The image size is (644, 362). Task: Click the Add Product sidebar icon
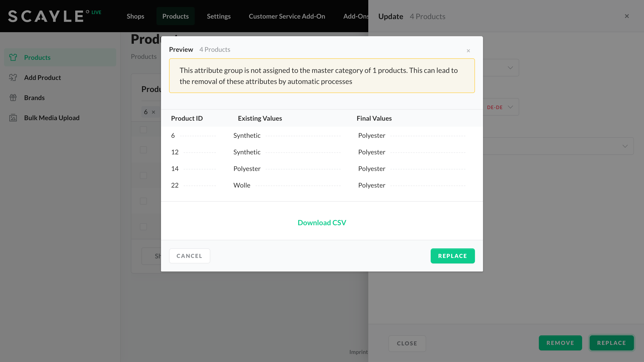tap(13, 77)
